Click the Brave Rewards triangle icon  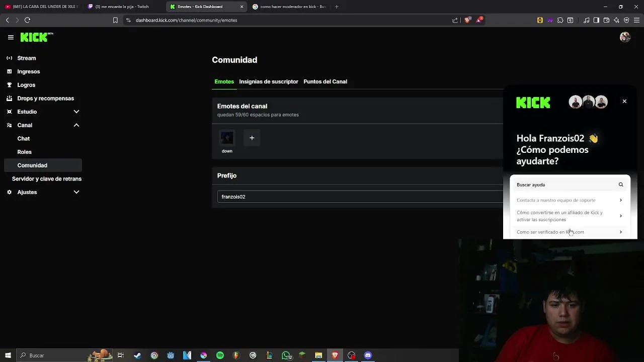click(x=479, y=20)
